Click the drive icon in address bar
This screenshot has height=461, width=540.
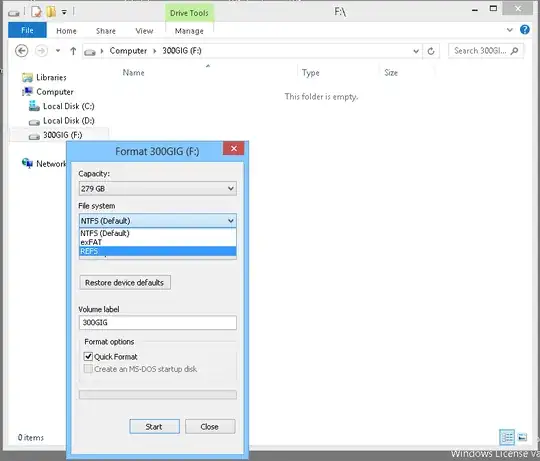tap(90, 52)
